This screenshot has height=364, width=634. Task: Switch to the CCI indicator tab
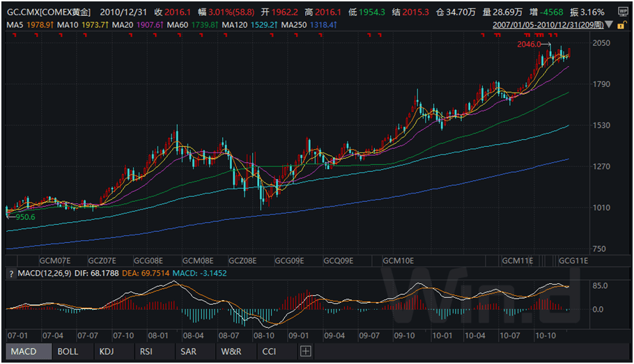coord(269,351)
